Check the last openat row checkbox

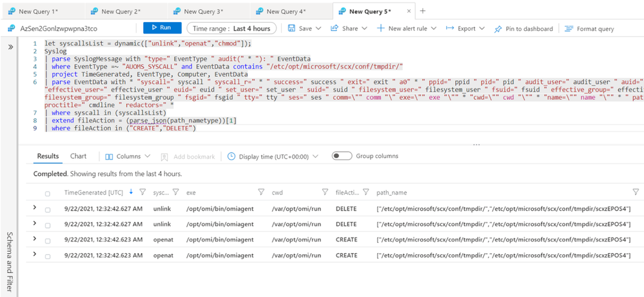[x=48, y=257]
